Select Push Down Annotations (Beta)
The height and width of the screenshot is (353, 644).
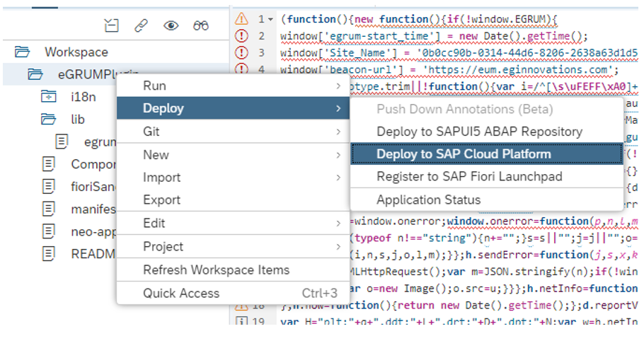487,109
